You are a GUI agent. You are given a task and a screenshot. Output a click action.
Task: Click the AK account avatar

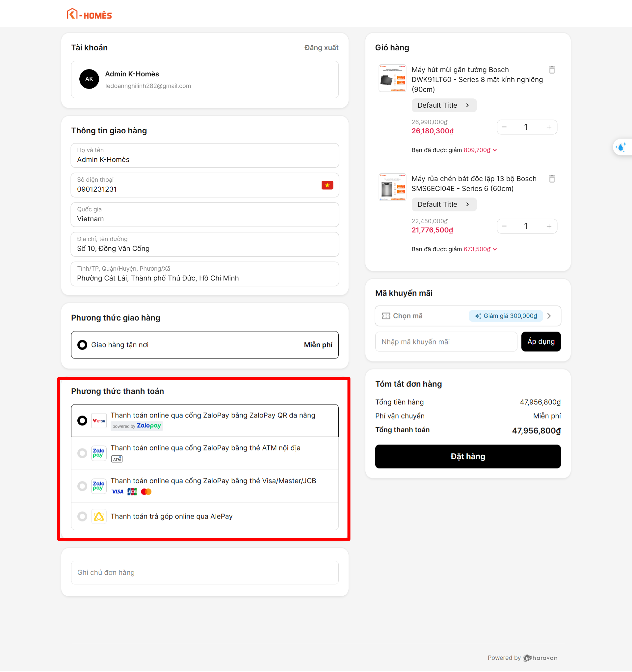pos(89,79)
